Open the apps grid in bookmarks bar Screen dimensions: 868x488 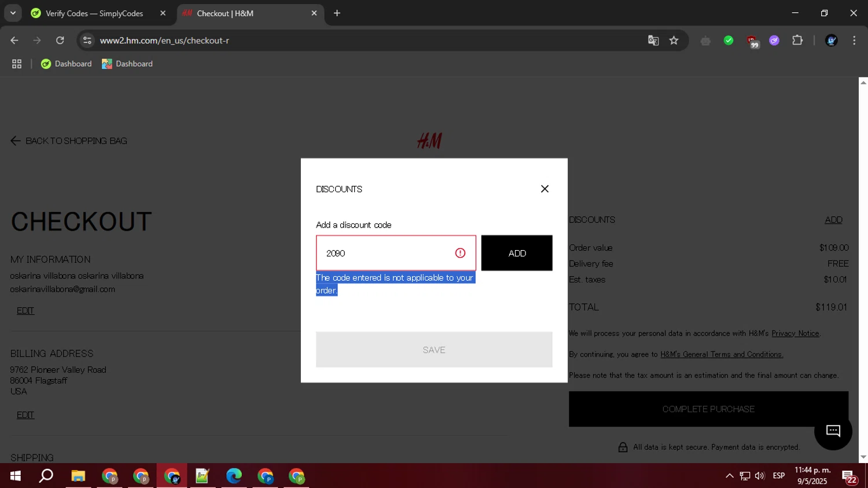point(17,64)
